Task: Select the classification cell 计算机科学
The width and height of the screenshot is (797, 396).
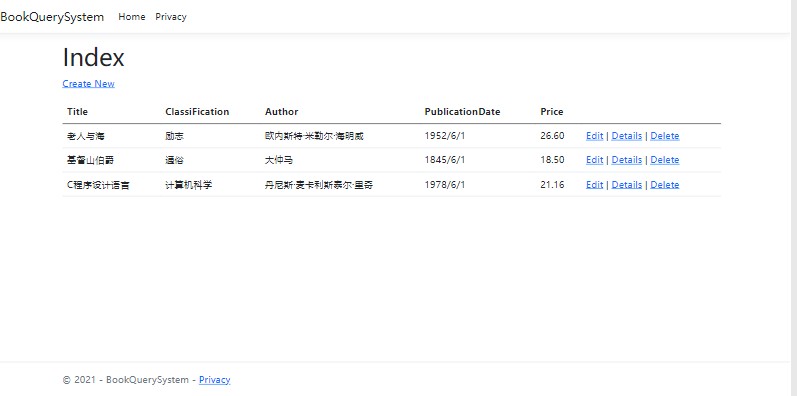Action: 189,185
